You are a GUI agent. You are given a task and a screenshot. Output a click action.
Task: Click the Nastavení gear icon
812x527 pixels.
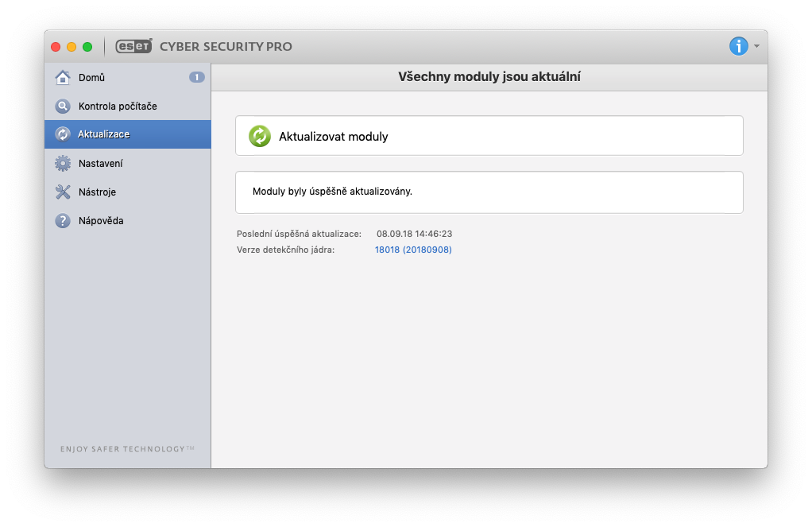pos(63,163)
